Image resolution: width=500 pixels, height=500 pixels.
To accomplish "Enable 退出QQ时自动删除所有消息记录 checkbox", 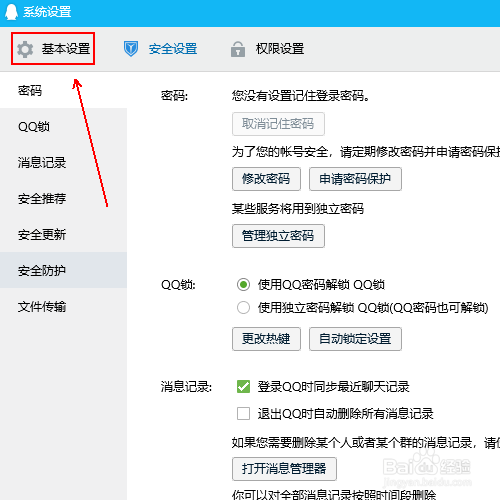I will (243, 414).
